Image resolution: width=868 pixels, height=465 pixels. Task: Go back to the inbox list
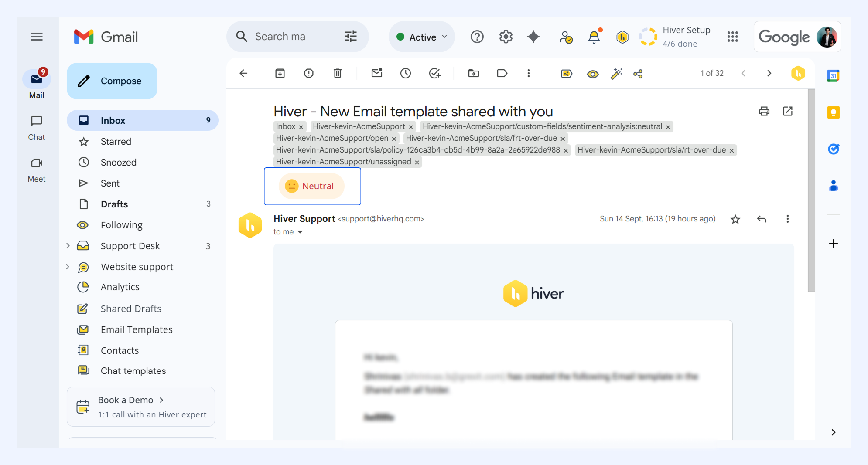click(244, 73)
